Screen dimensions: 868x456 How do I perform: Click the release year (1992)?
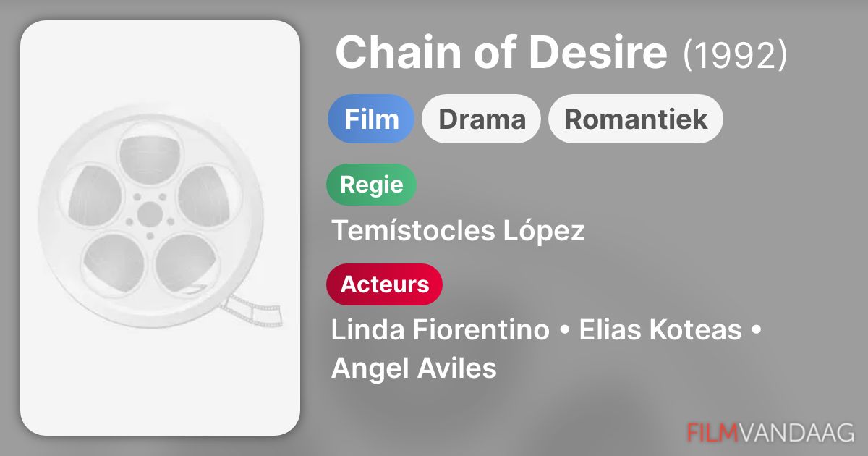pos(735,55)
